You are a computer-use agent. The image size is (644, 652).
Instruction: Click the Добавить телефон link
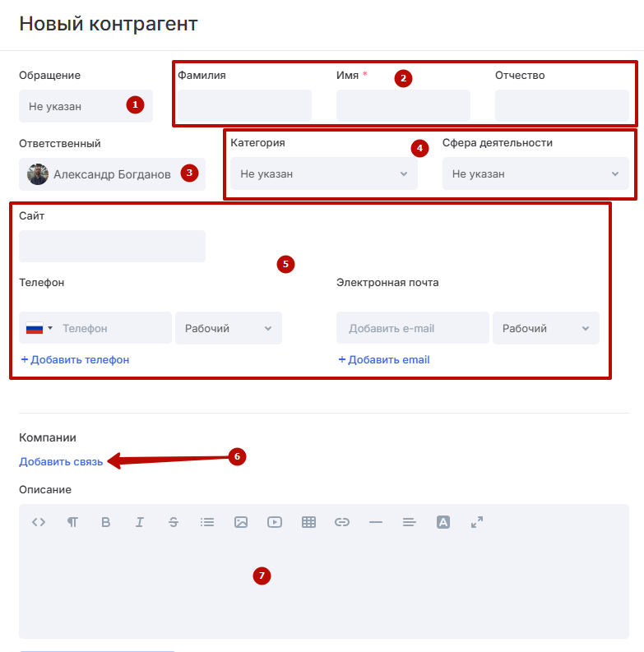(75, 360)
